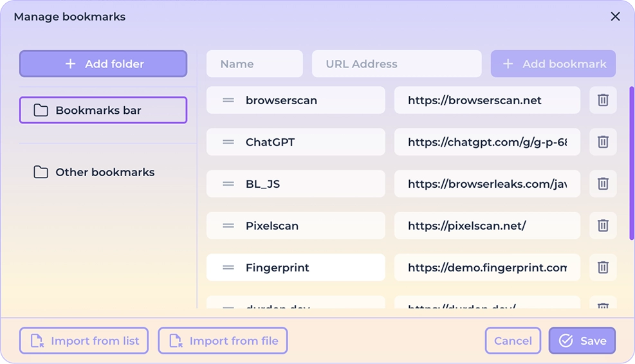Edit the Pixelscan name field
Image resolution: width=635 pixels, height=364 pixels.
click(x=296, y=226)
